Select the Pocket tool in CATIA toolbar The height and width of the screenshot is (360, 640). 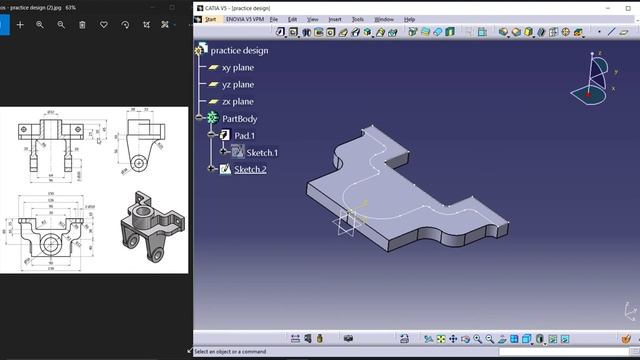click(293, 32)
